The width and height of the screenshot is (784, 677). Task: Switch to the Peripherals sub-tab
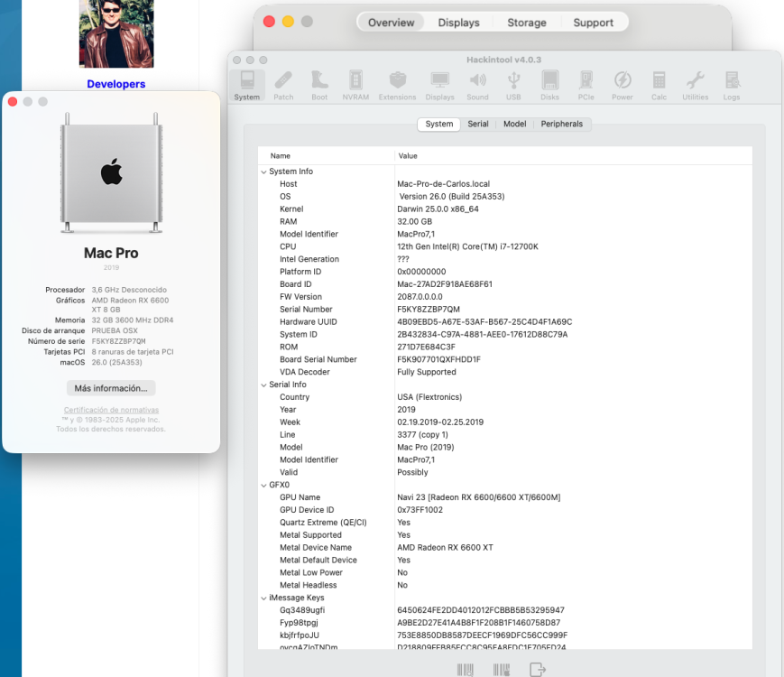561,124
